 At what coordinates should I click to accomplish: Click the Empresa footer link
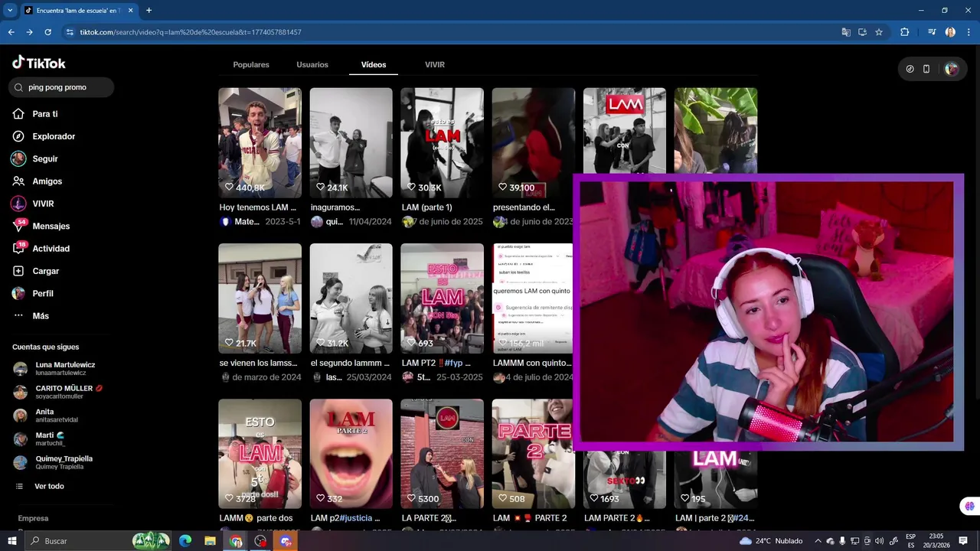point(33,518)
